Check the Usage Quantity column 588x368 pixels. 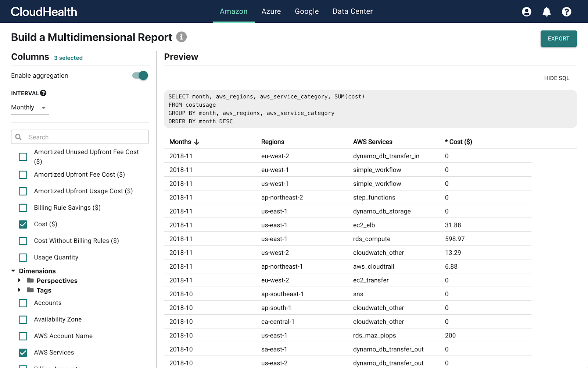(23, 257)
